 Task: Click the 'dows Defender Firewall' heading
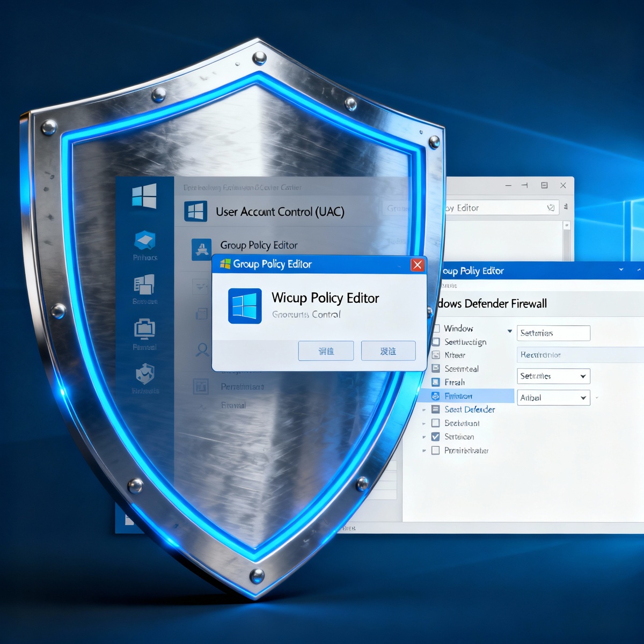tap(493, 304)
